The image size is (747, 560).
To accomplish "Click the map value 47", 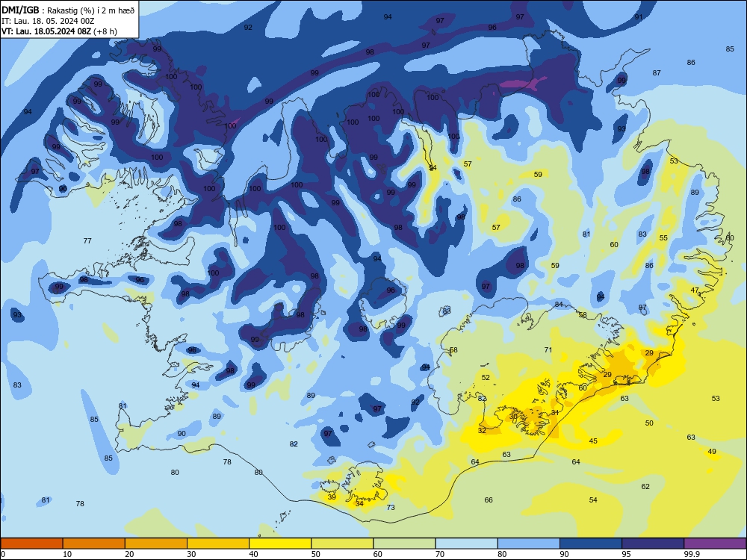I will (695, 290).
